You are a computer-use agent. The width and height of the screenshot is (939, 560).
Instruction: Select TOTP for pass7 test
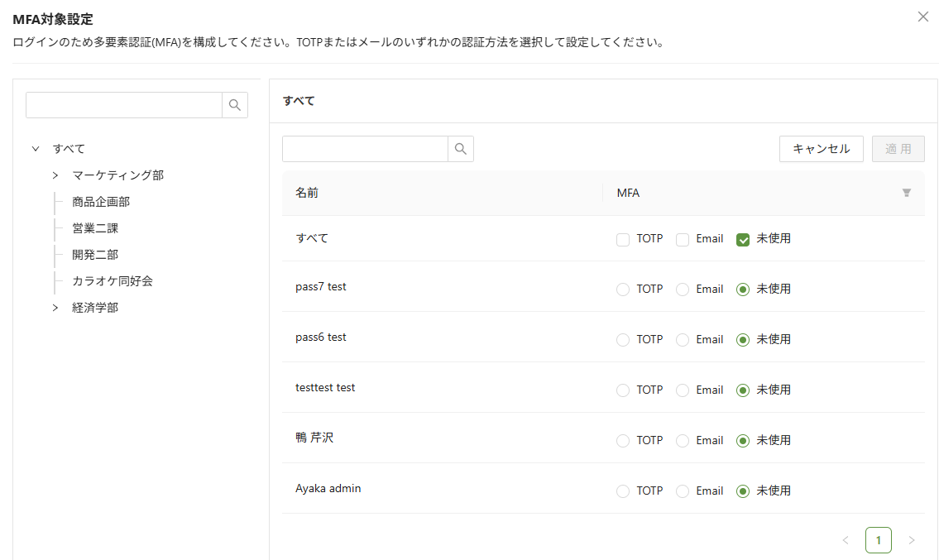tap(623, 290)
